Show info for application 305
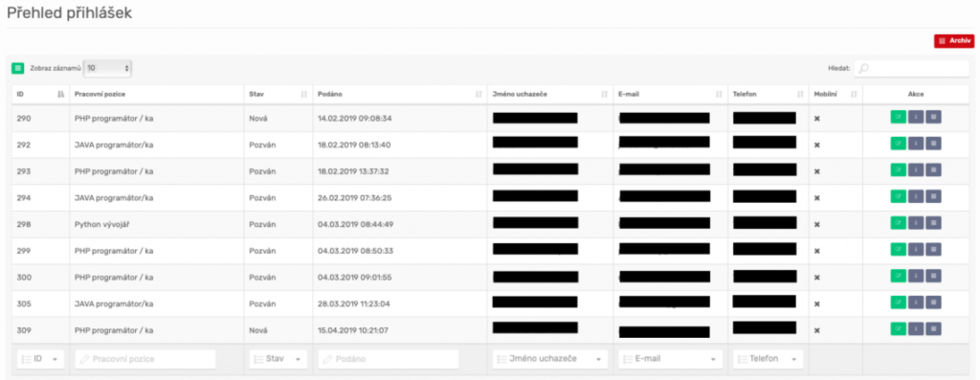This screenshot has width=980, height=380. (916, 302)
